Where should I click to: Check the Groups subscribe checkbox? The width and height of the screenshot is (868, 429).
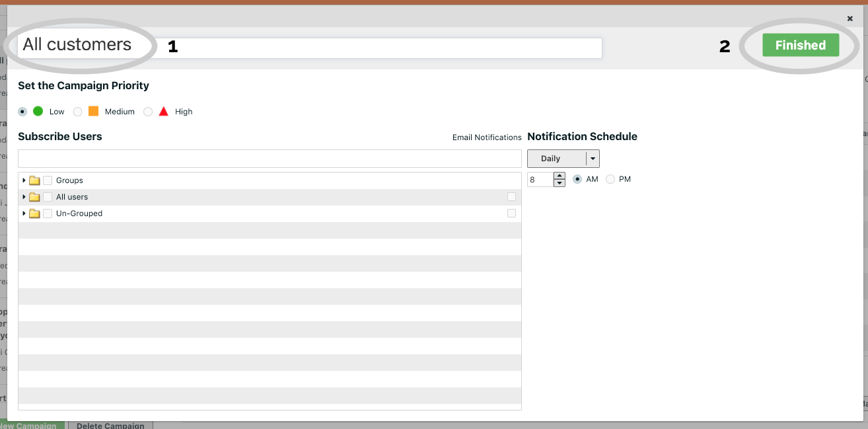point(48,180)
